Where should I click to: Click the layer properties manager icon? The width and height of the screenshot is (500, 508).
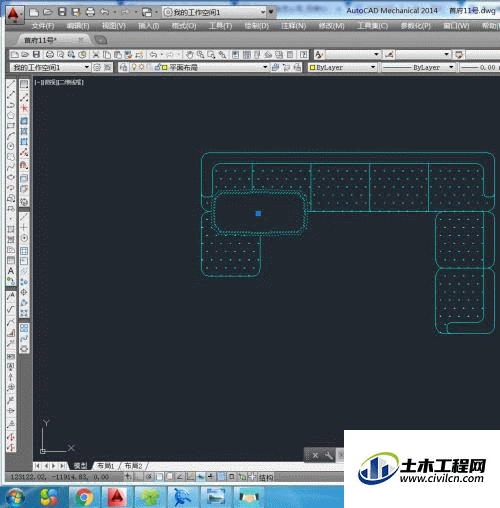pyautogui.click(x=124, y=67)
